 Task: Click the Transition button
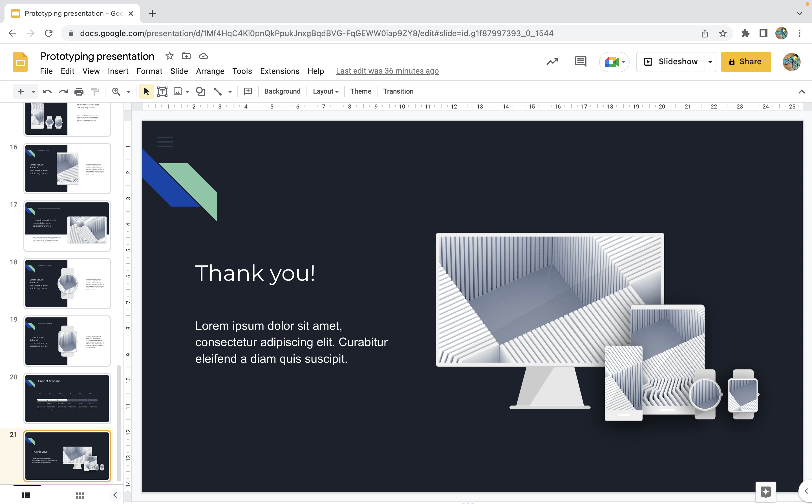click(398, 91)
